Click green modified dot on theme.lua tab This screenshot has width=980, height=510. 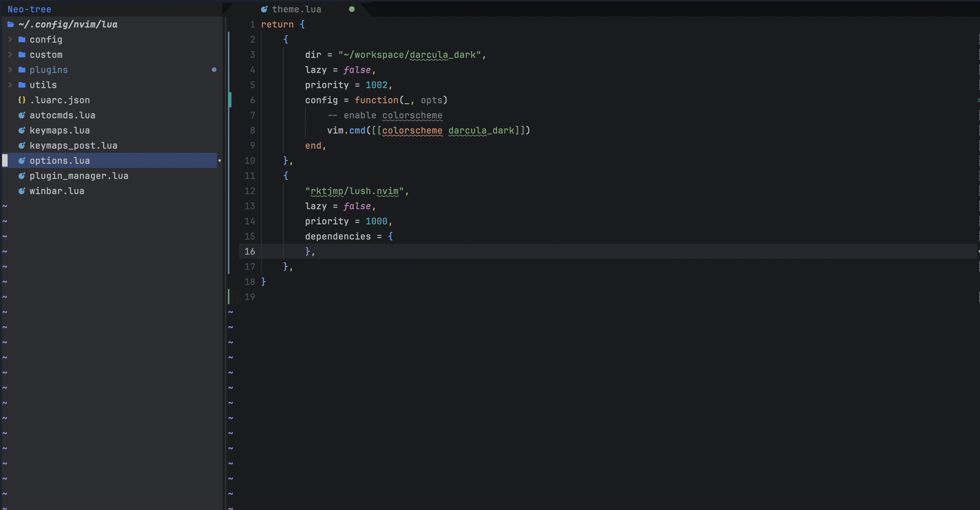[352, 9]
